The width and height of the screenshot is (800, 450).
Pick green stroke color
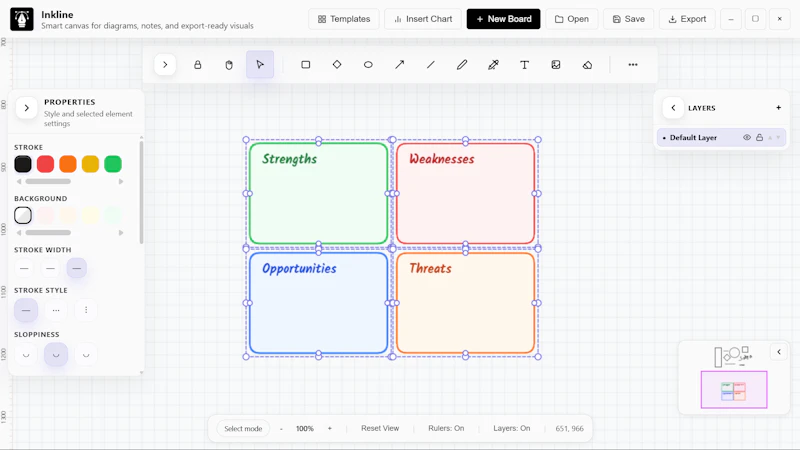click(x=113, y=164)
